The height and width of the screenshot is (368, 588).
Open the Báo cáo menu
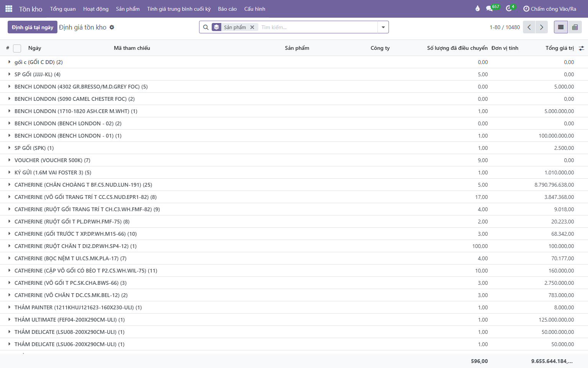pyautogui.click(x=227, y=9)
